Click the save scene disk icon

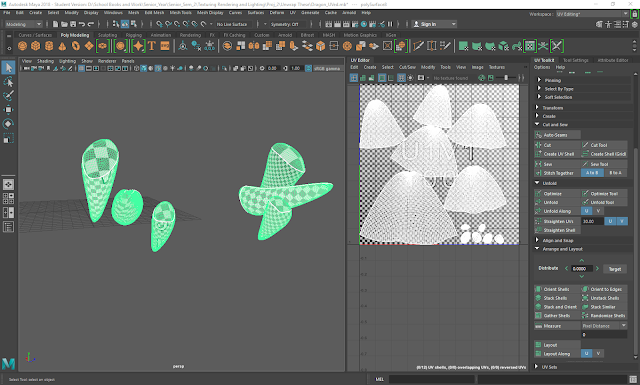click(x=73, y=24)
